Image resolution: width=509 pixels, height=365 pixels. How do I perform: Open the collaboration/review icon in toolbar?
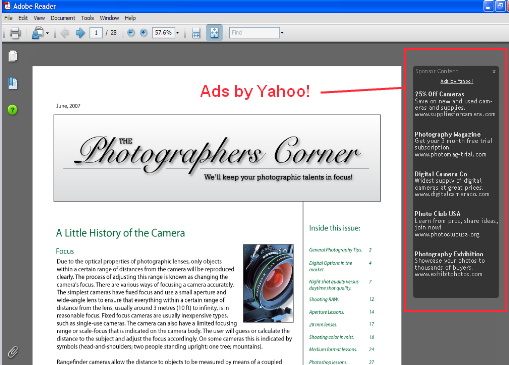[38, 33]
